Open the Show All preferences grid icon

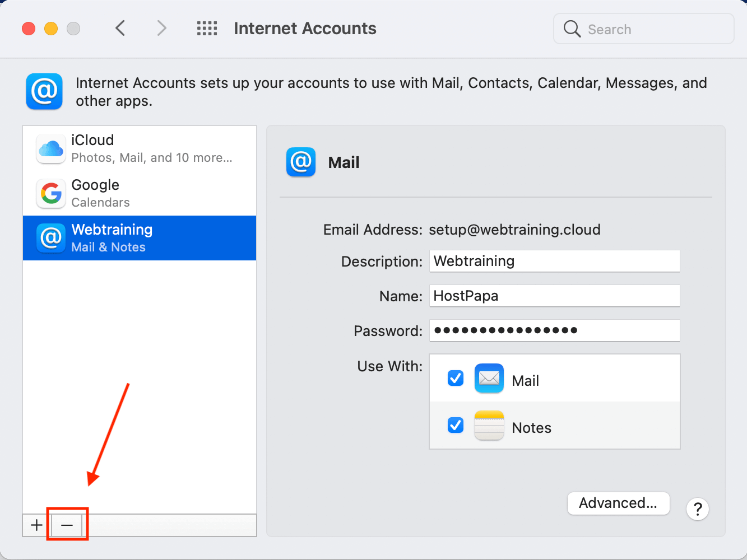pos(207,28)
